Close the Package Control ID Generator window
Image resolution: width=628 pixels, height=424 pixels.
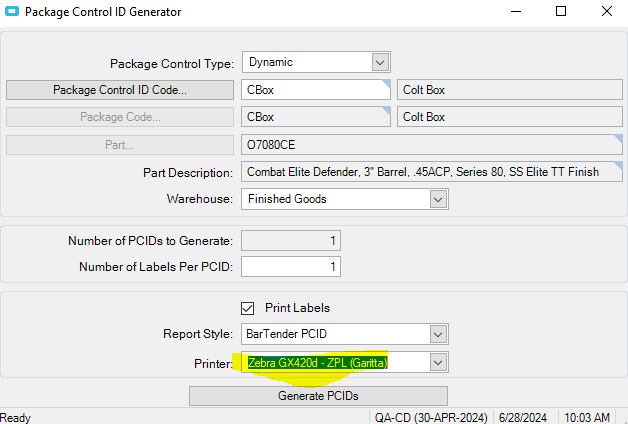click(x=607, y=12)
